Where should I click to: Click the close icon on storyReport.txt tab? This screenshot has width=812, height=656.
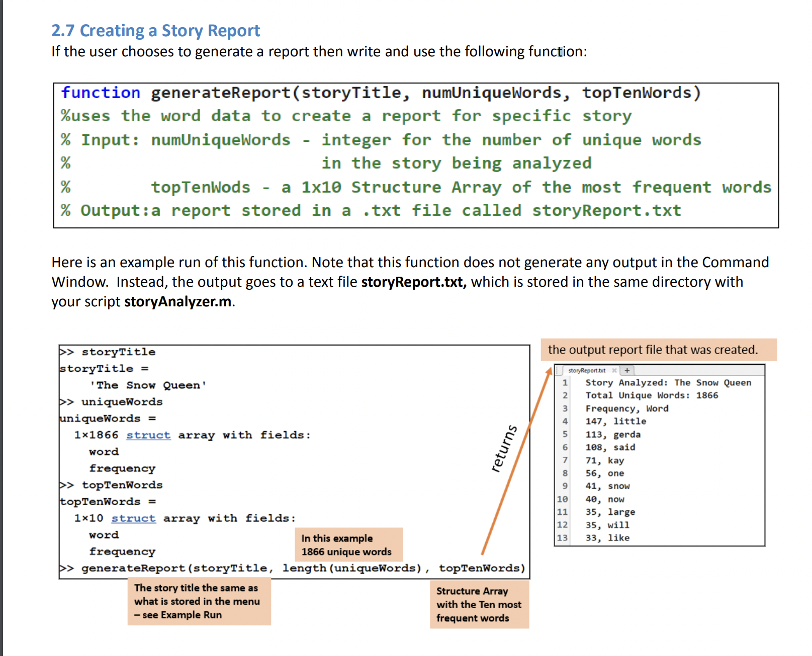click(x=614, y=370)
